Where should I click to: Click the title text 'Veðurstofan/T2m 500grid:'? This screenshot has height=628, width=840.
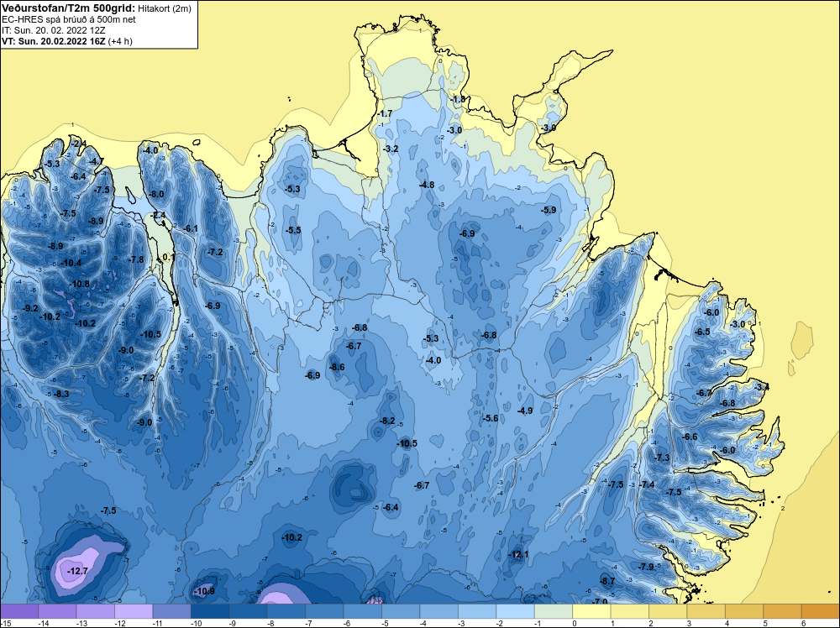[68, 8]
